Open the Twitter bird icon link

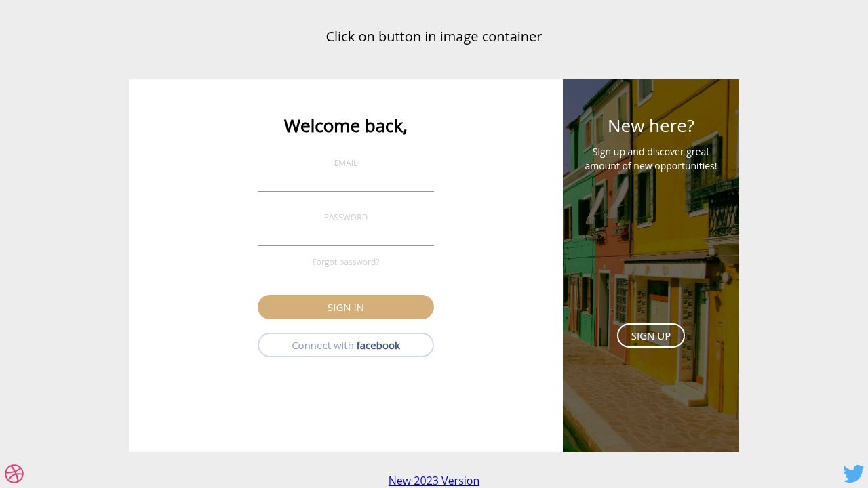click(854, 473)
